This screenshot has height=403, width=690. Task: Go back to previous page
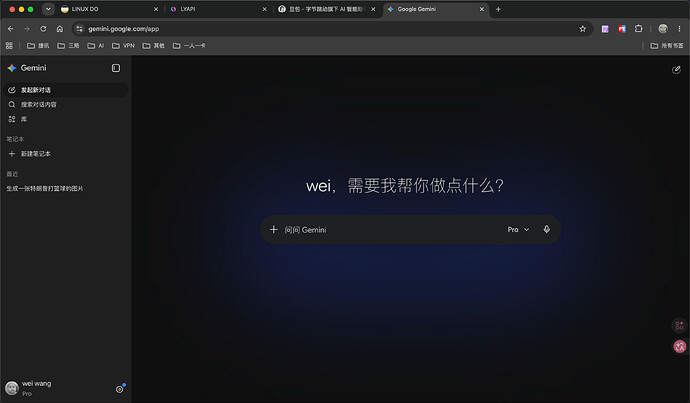(x=11, y=29)
